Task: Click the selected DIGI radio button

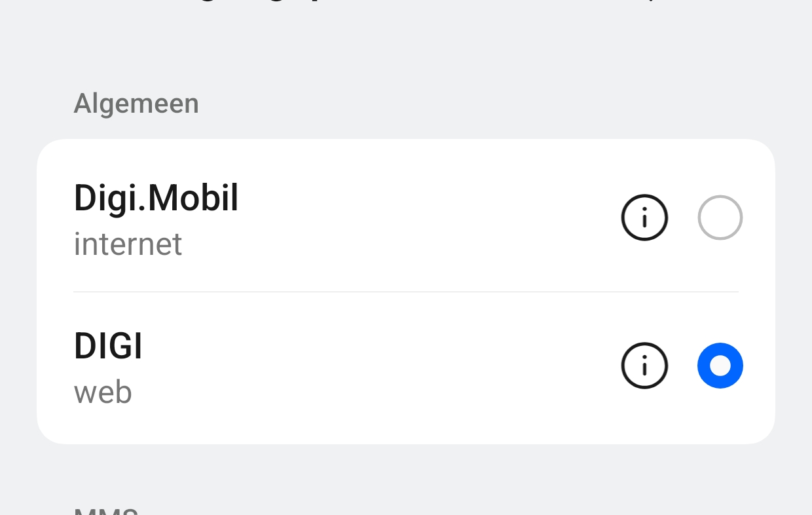Action: (x=720, y=366)
